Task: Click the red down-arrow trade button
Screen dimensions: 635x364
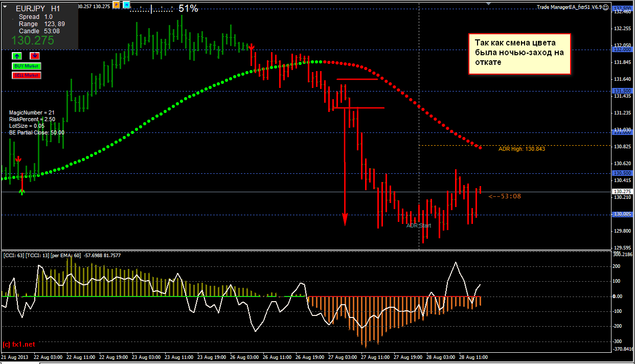Action: (x=35, y=56)
